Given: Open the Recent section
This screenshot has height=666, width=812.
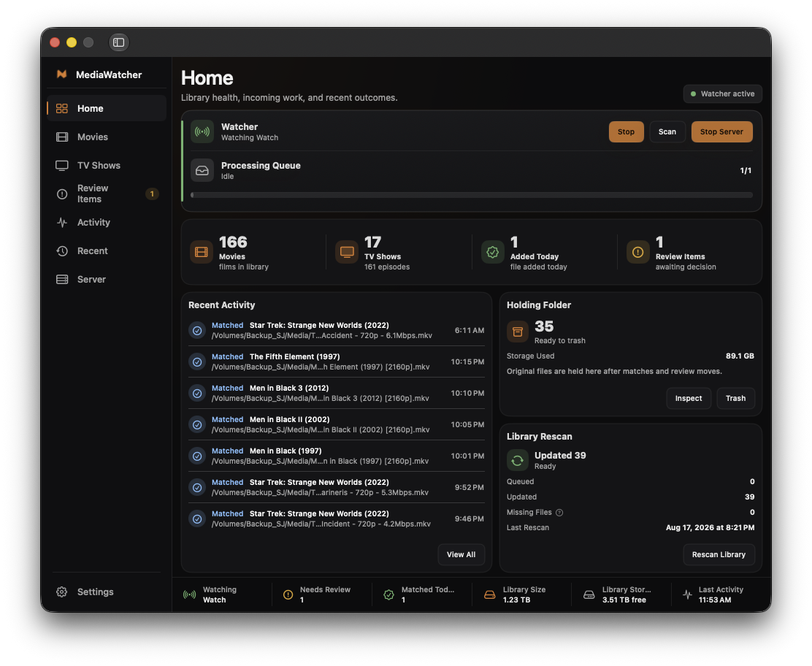Looking at the screenshot, I should 107,250.
